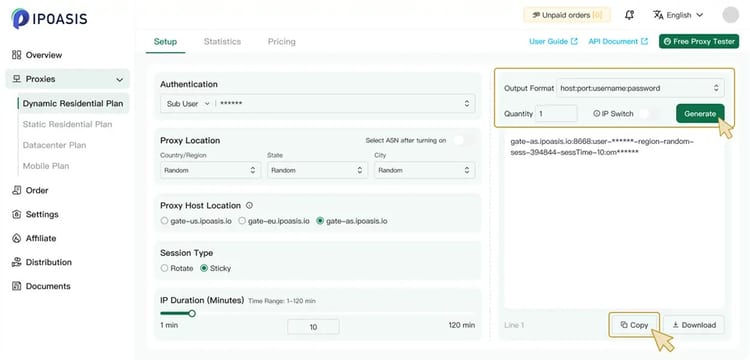Click the IPOASIS logo
This screenshot has height=360, width=750.
pos(50,19)
